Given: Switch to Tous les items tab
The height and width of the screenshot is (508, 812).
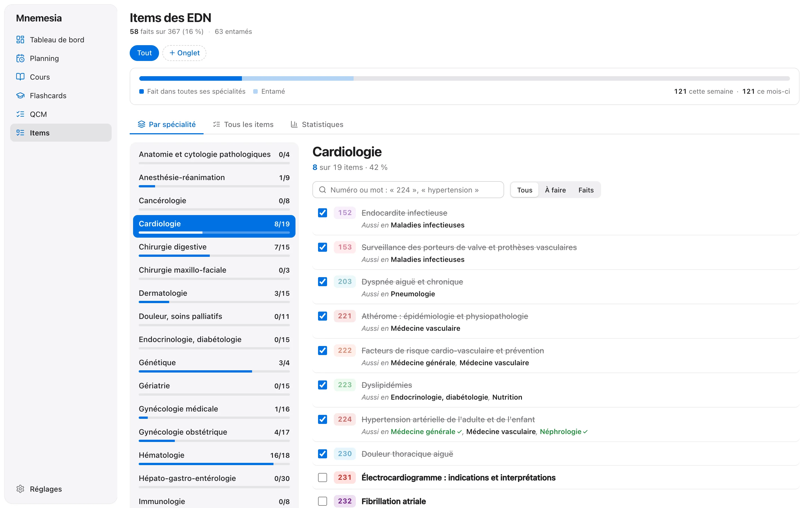Looking at the screenshot, I should 243,124.
